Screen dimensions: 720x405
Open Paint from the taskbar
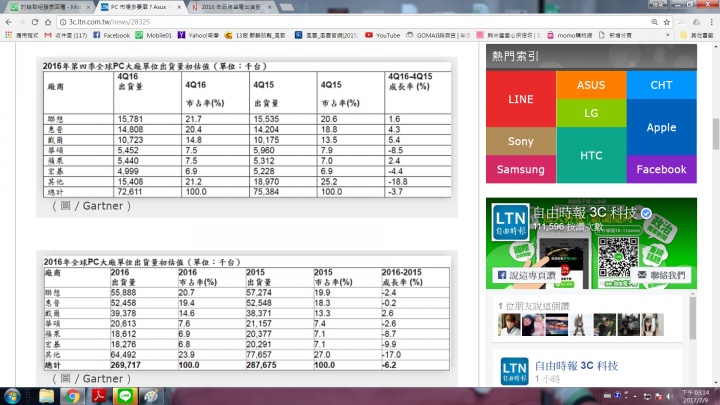(x=151, y=396)
